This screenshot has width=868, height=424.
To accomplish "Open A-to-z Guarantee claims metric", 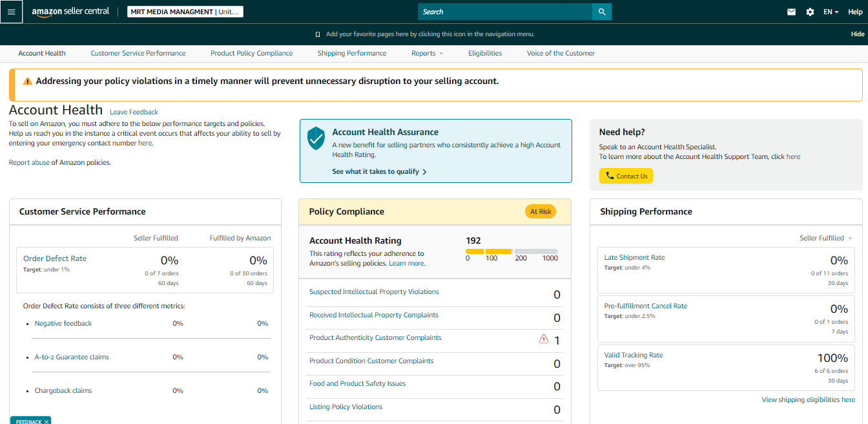I will coord(72,357).
